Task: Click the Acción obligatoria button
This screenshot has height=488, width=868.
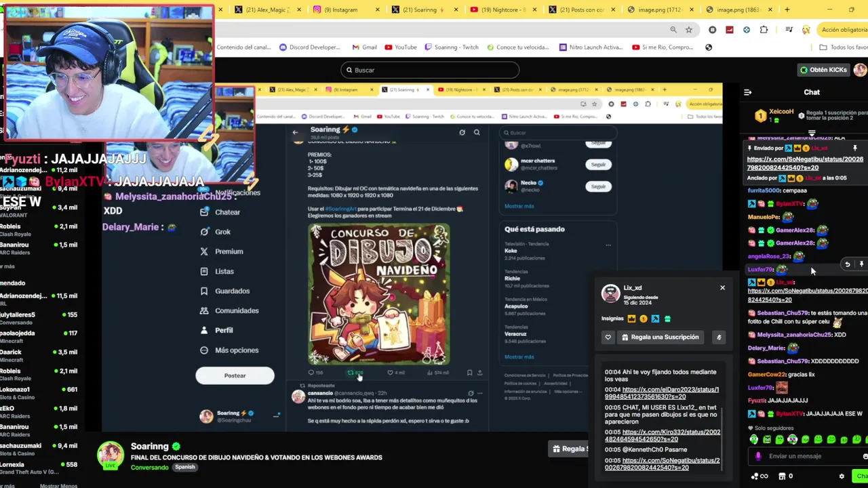Action: tap(843, 30)
